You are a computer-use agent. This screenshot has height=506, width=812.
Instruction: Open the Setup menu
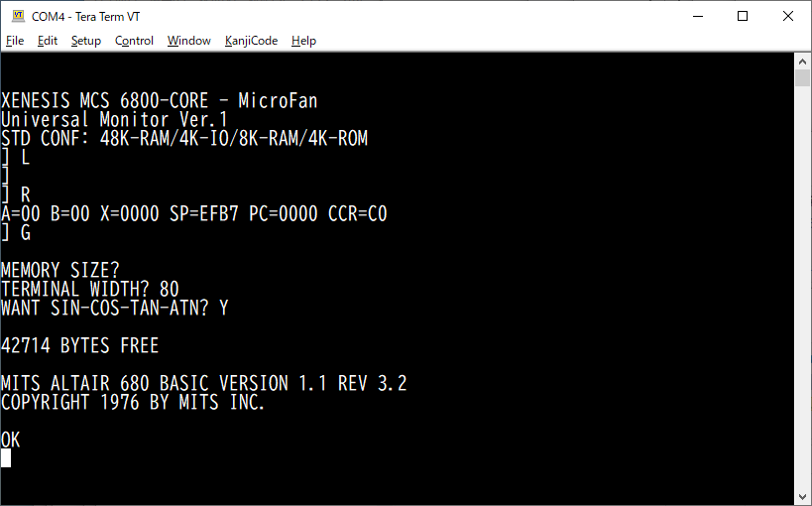[x=86, y=41]
